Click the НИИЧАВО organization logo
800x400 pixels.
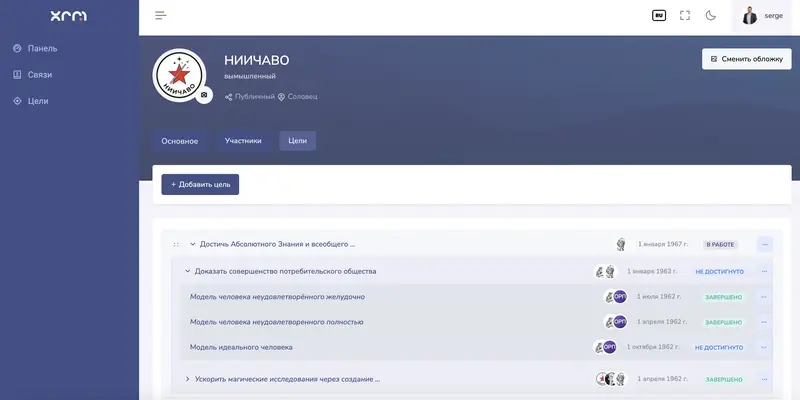[179, 76]
